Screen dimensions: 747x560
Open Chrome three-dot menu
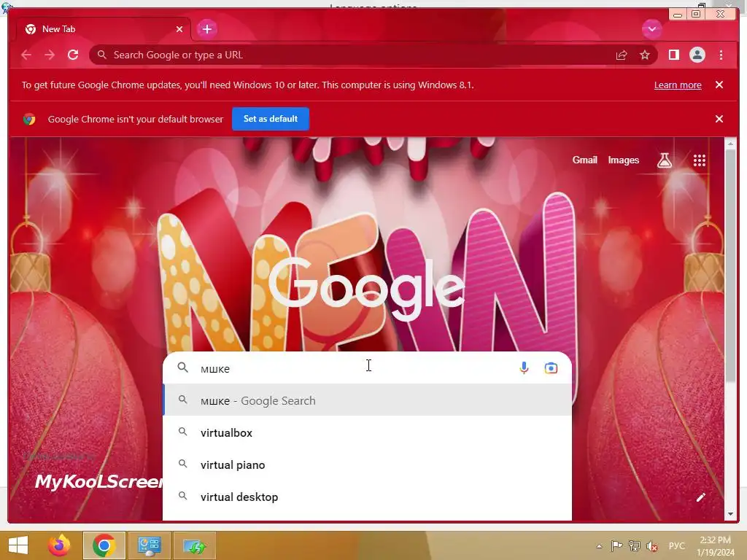(721, 55)
